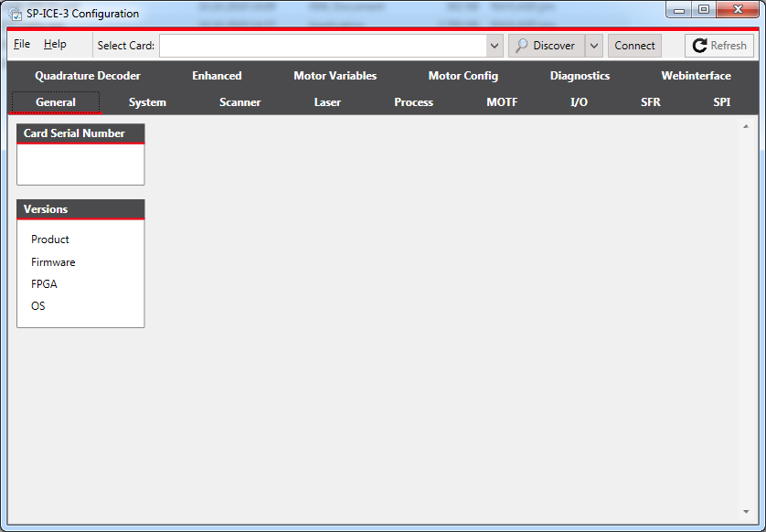The width and height of the screenshot is (766, 532).
Task: Open the Laser tab
Action: tap(327, 102)
